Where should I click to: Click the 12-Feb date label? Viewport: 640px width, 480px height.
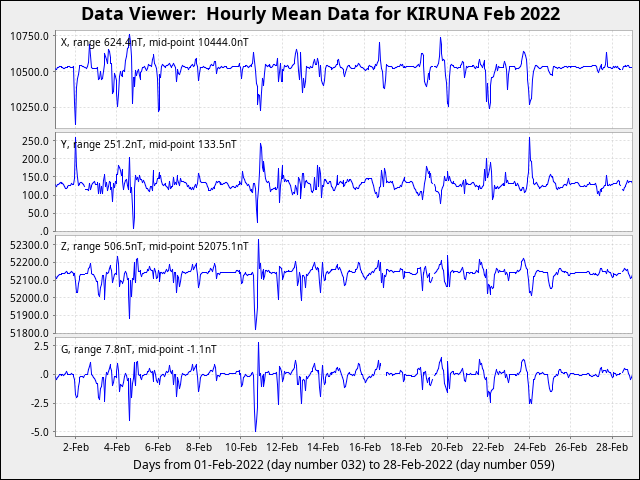point(282,447)
